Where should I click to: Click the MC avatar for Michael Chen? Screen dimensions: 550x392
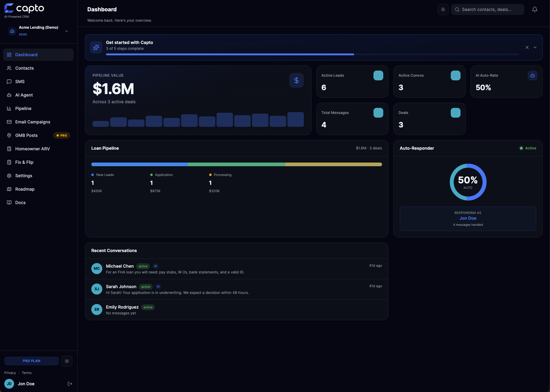click(x=97, y=269)
